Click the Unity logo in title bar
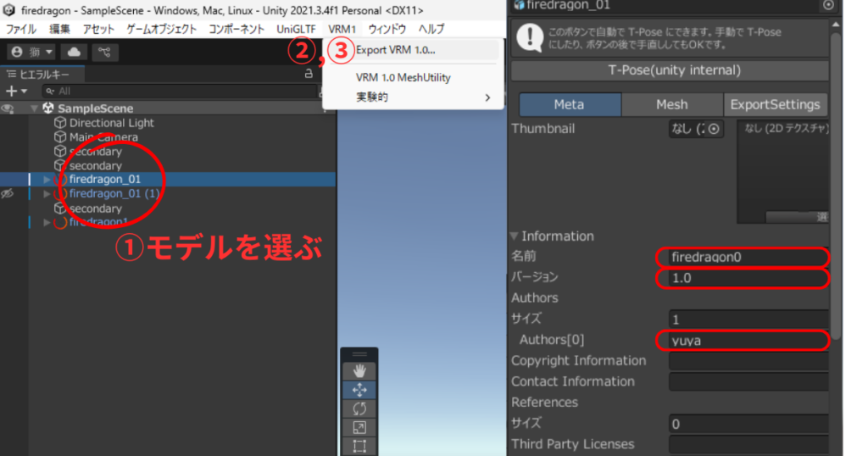 8,10
